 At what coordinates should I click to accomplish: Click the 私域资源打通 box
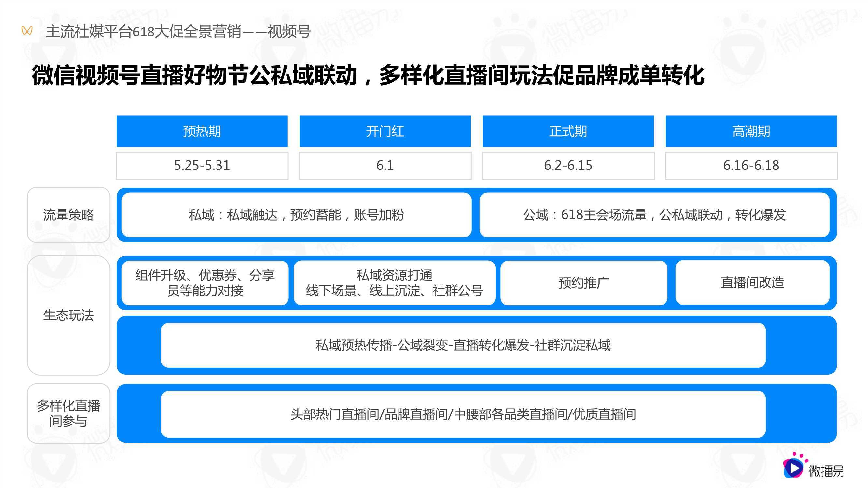tap(395, 283)
